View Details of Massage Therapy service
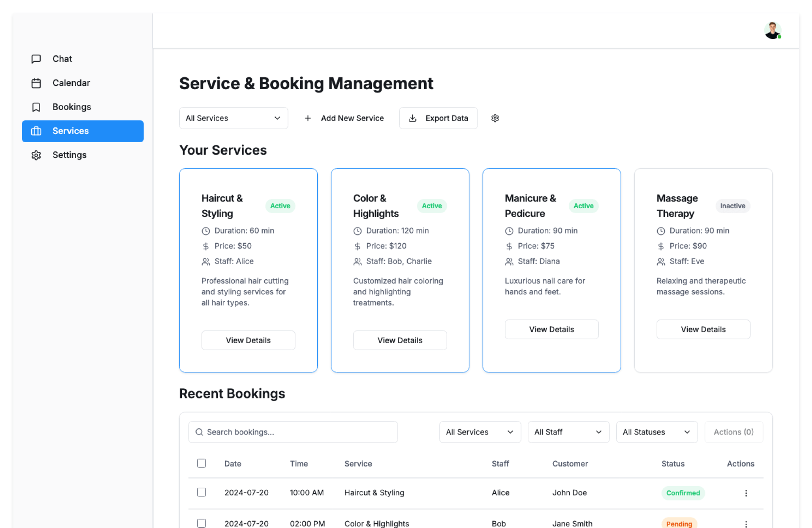Viewport: 812px width, 528px height. click(703, 330)
